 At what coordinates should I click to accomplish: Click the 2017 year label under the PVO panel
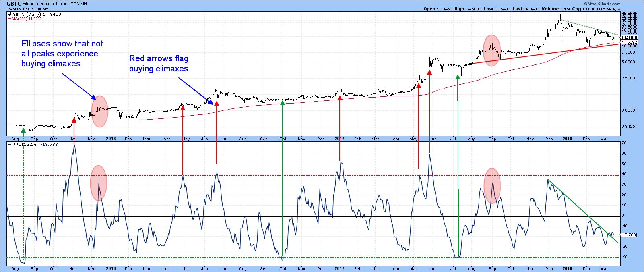click(x=339, y=268)
